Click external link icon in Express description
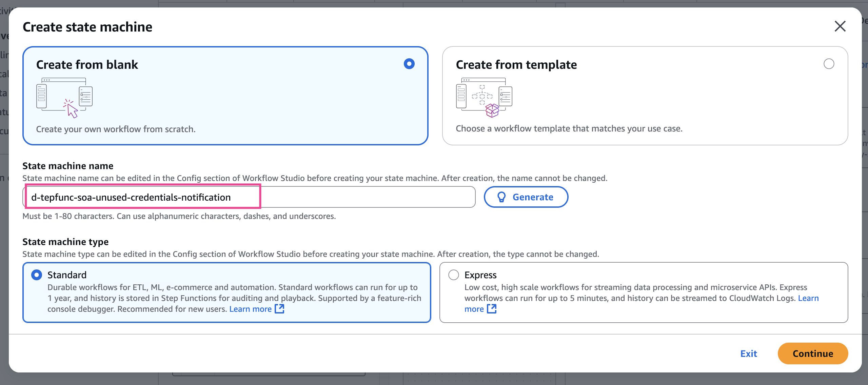 [x=492, y=309]
